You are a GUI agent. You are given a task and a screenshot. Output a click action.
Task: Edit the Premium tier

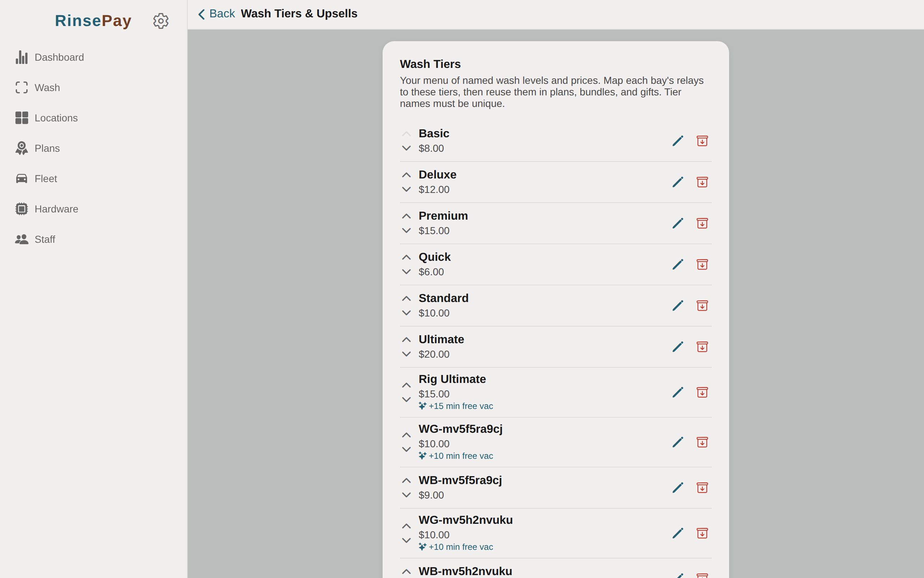pyautogui.click(x=678, y=223)
